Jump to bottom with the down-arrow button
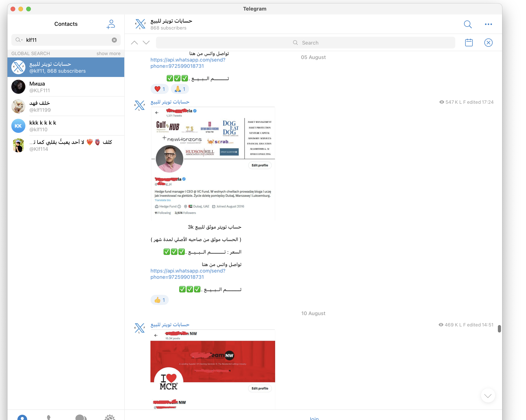 click(x=488, y=396)
